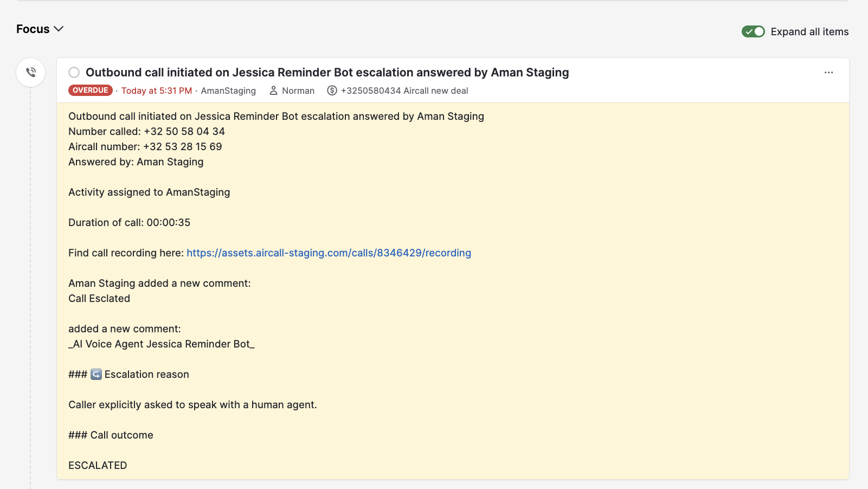Click the person icon beside Norman
Screen dimensions: 868x489
[274, 91]
